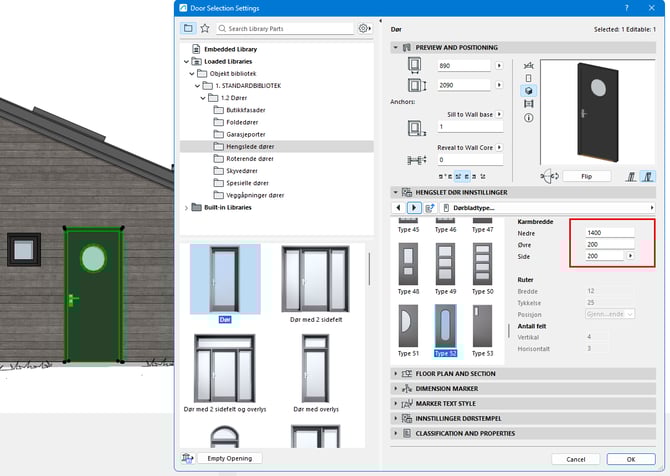Click the Cancel button
This screenshot has width=670, height=476.
click(x=575, y=459)
